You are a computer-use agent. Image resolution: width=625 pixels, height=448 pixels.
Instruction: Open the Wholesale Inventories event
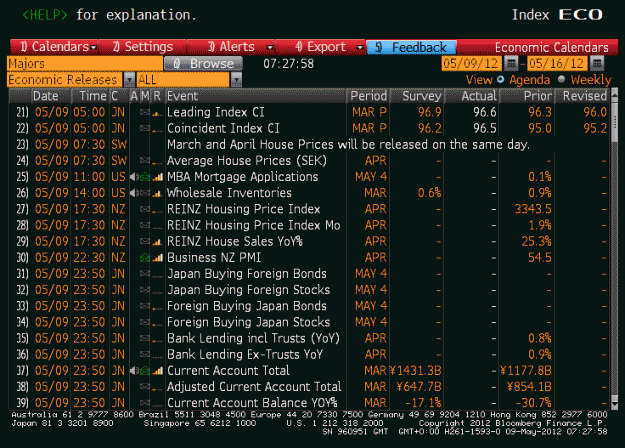coord(229,193)
